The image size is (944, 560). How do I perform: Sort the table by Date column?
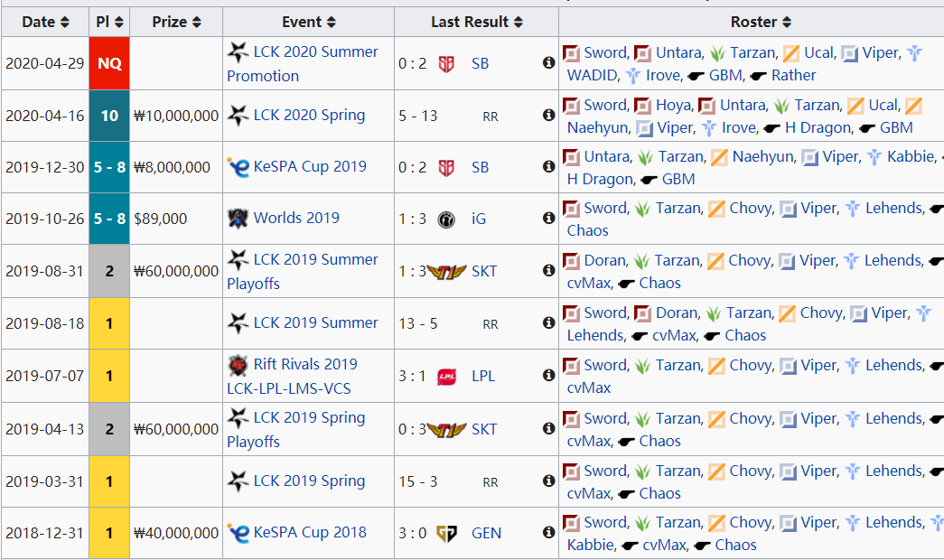pos(45,22)
